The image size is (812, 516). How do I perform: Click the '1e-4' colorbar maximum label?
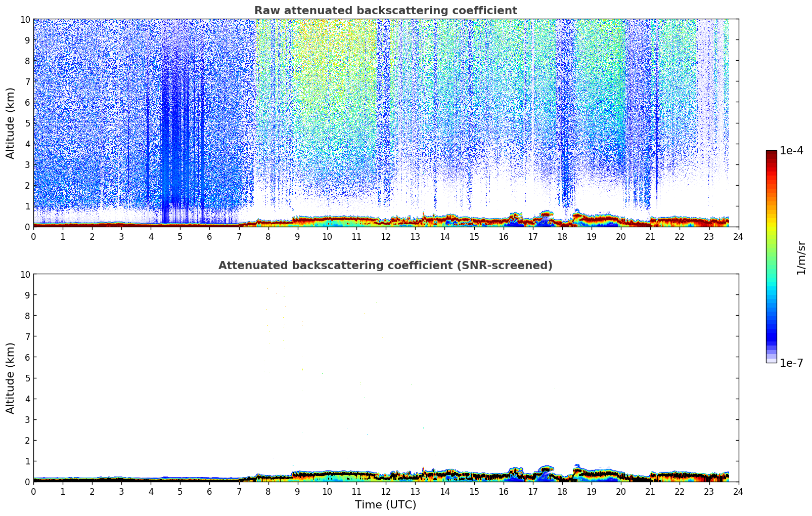tap(791, 151)
